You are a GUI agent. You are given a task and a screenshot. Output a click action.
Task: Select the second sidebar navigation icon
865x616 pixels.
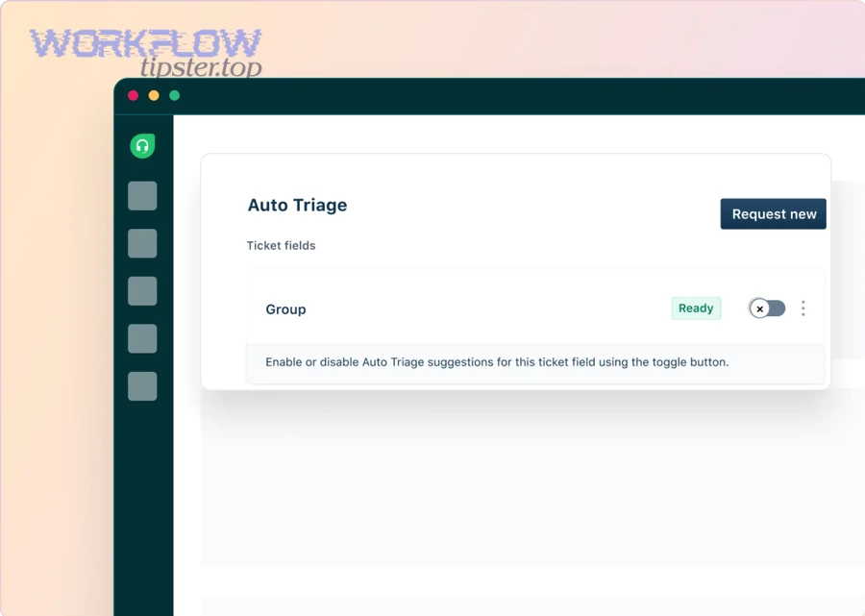(142, 243)
